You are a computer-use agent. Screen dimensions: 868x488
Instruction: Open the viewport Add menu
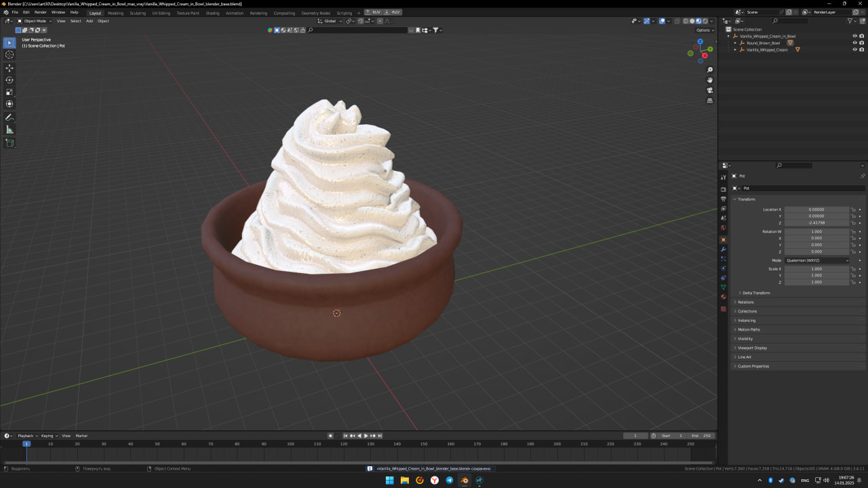click(89, 21)
